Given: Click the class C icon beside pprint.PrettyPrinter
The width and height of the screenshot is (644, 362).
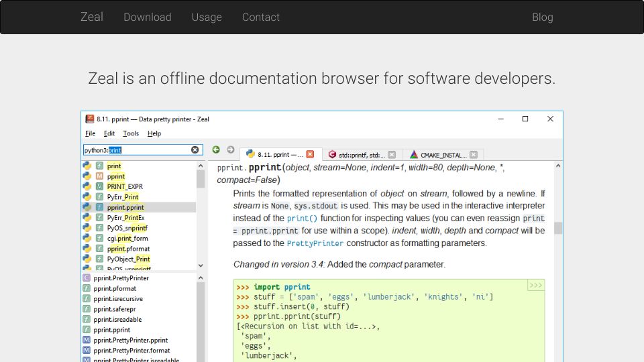Looking at the screenshot, I should pyautogui.click(x=87, y=278).
